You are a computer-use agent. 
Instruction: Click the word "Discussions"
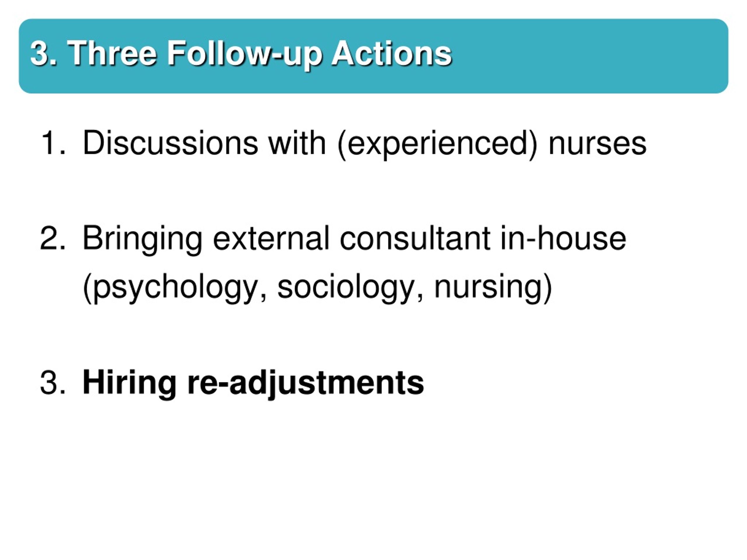(170, 143)
